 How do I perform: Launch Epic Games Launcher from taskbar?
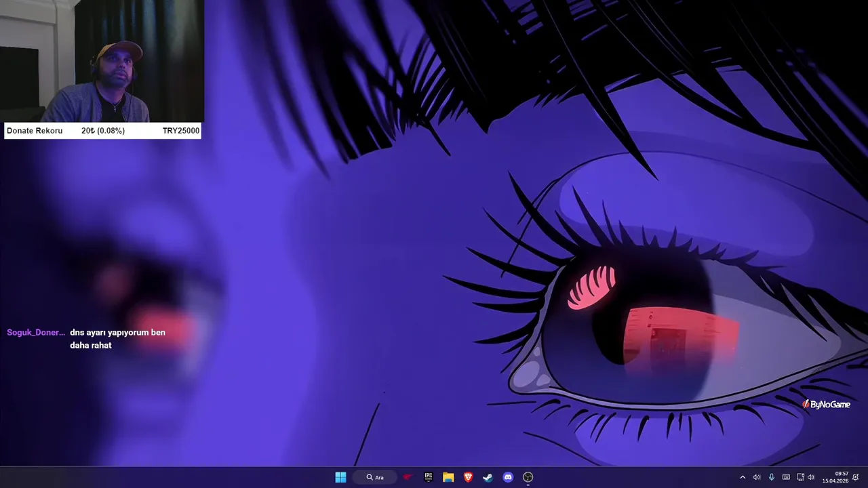point(429,477)
